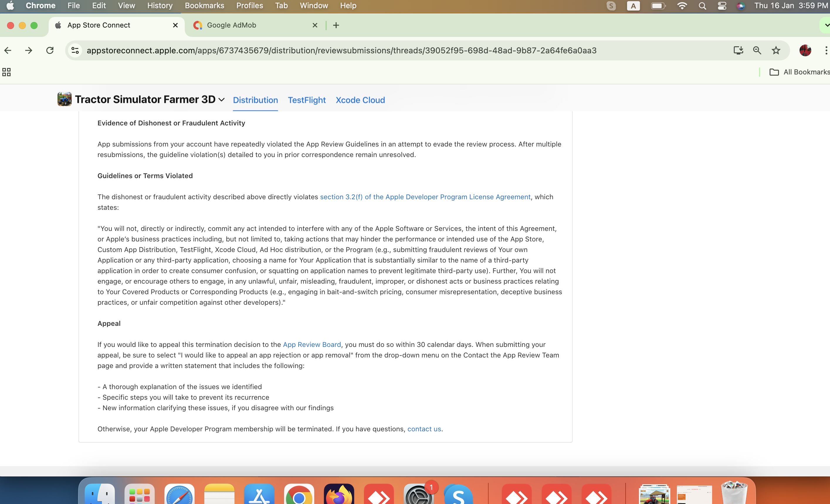
Task: Bookmark this page with the star icon
Action: coord(776,50)
